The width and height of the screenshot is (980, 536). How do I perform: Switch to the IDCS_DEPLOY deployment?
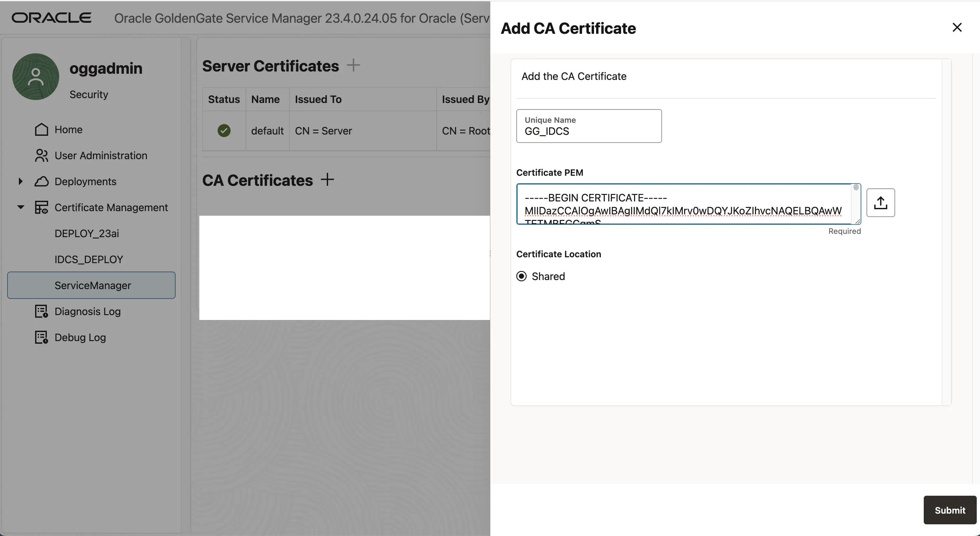pyautogui.click(x=89, y=259)
